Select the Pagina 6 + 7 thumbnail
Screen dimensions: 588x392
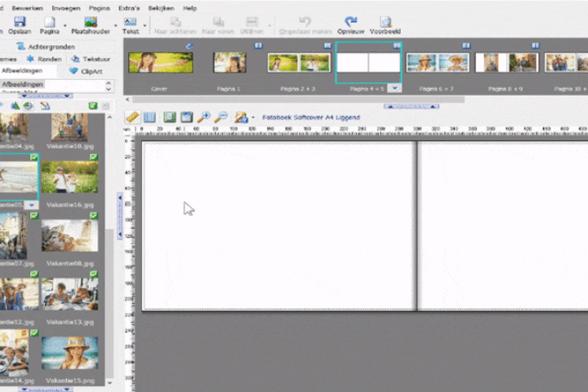(437, 63)
